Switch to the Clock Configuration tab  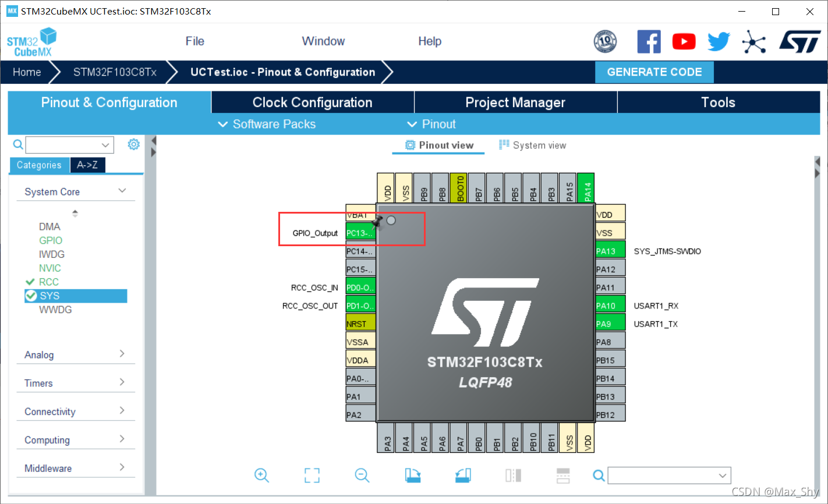[312, 102]
